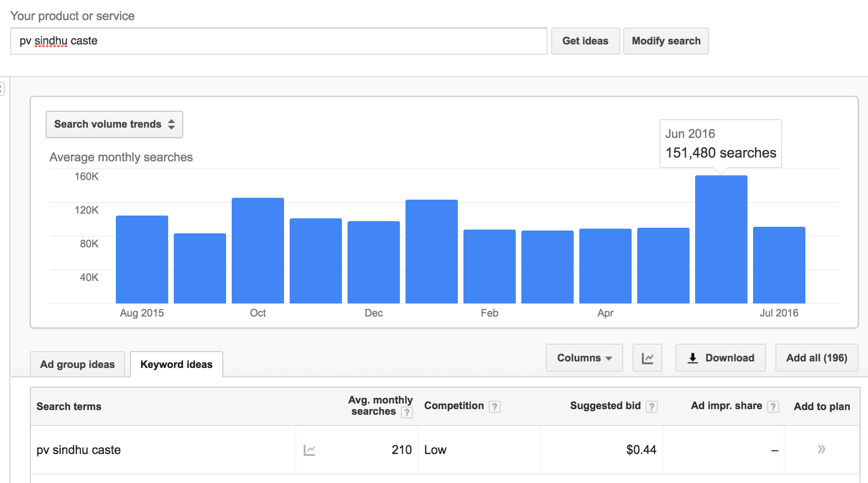Image resolution: width=868 pixels, height=483 pixels.
Task: Switch to Ad group ideas tab
Action: click(x=78, y=365)
